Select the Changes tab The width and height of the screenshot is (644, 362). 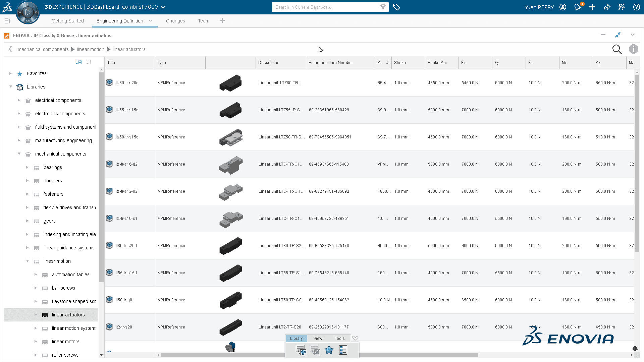(175, 21)
